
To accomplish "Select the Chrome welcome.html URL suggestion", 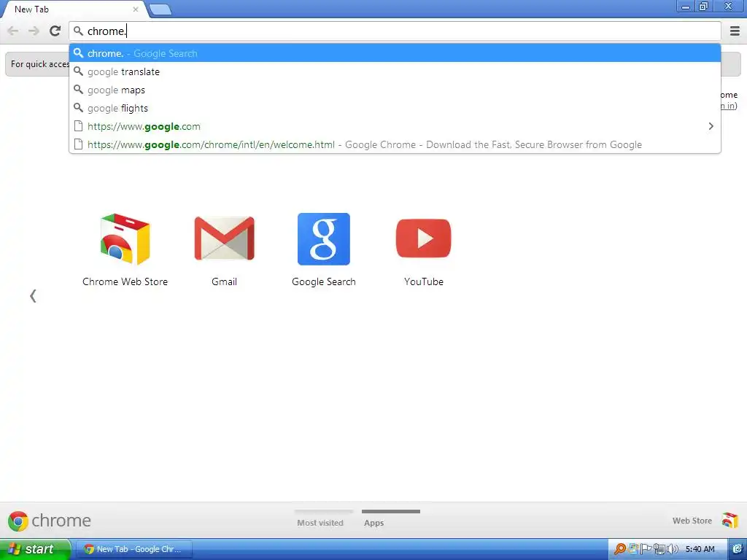I will pos(395,144).
